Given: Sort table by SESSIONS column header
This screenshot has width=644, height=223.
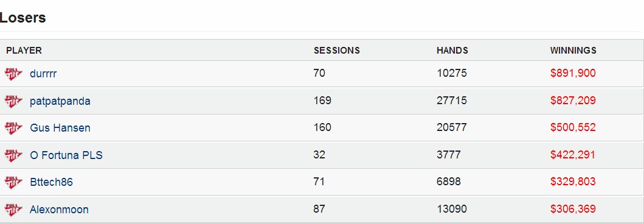Looking at the screenshot, I should click(337, 51).
